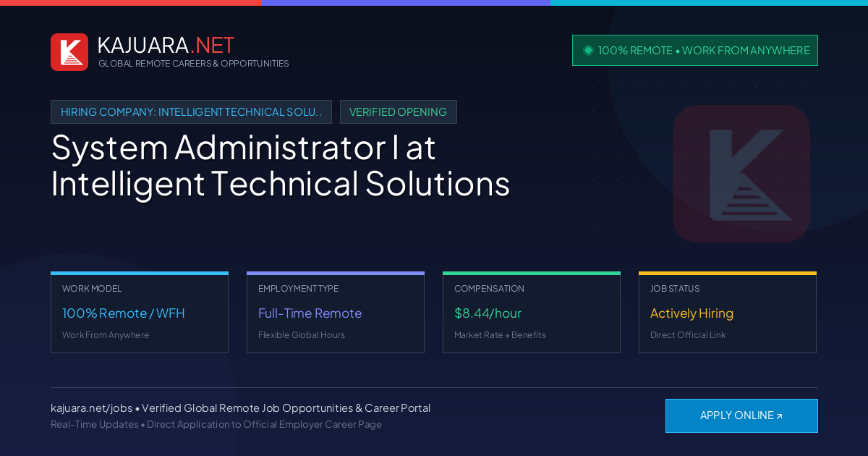Click the System Administrator I job title
The width and height of the screenshot is (868, 456).
click(281, 165)
